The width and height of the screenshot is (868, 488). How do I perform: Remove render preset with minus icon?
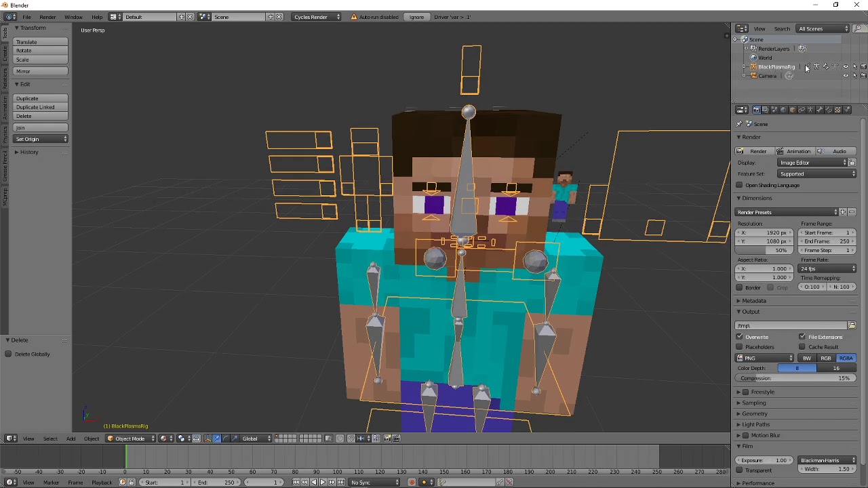(852, 212)
